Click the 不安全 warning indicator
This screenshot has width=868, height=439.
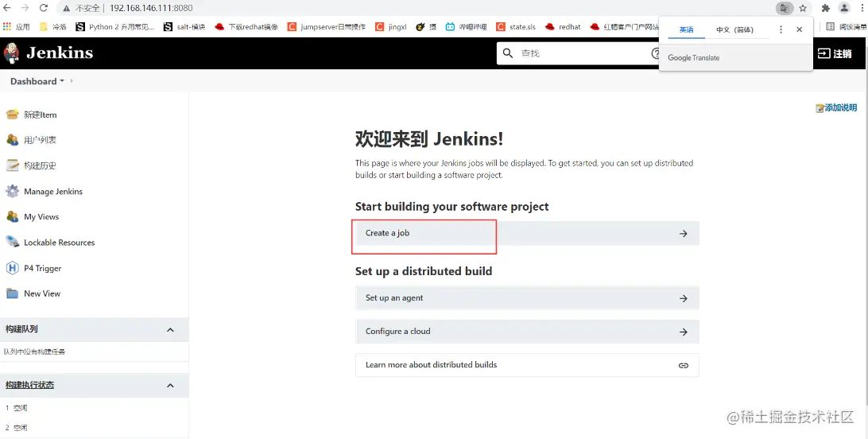click(81, 8)
